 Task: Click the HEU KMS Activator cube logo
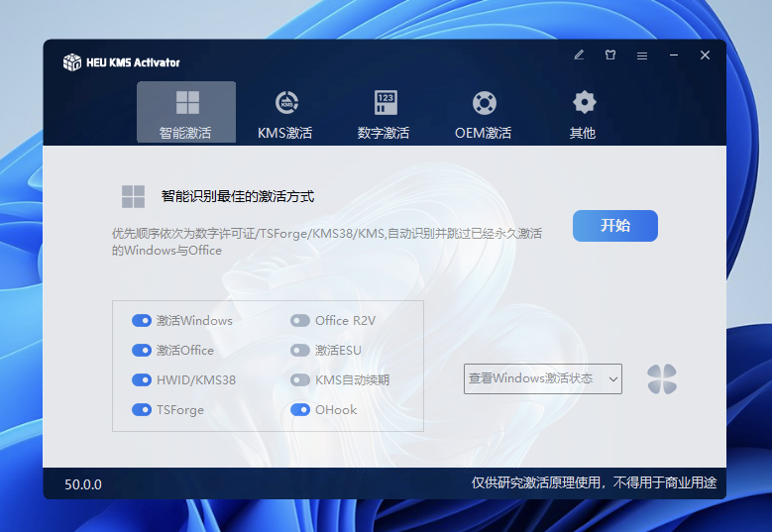tap(72, 62)
